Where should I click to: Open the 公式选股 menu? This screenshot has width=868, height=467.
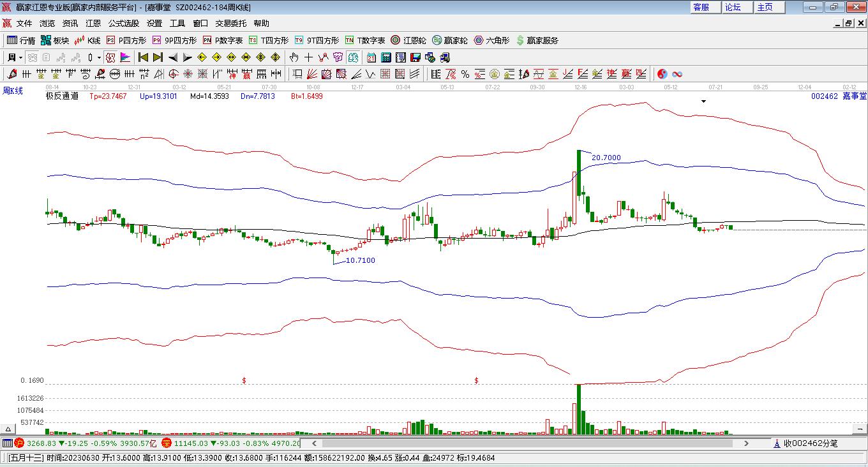[x=123, y=23]
